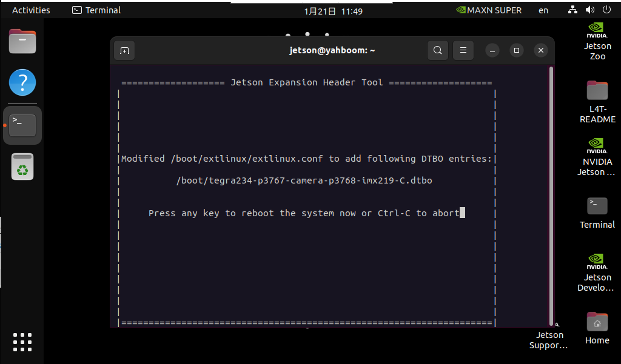Viewport: 621px width, 364px height.
Task: Open the volume icon in top bar
Action: pyautogui.click(x=590, y=10)
